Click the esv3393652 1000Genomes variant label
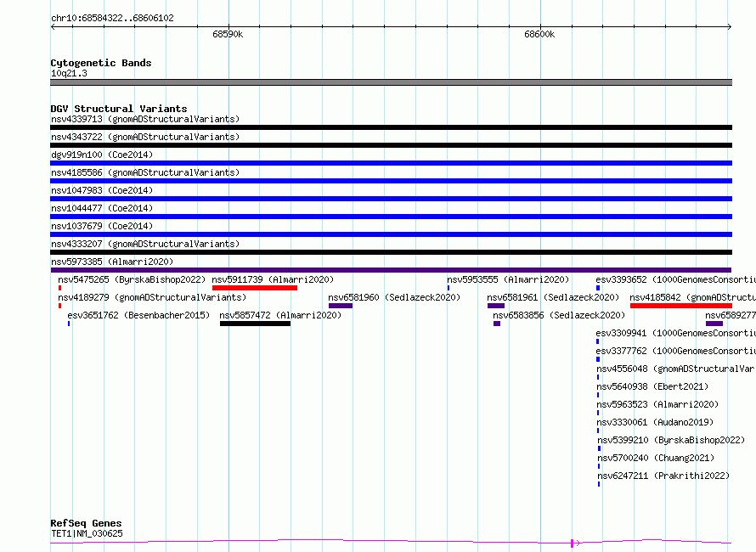 click(675, 279)
